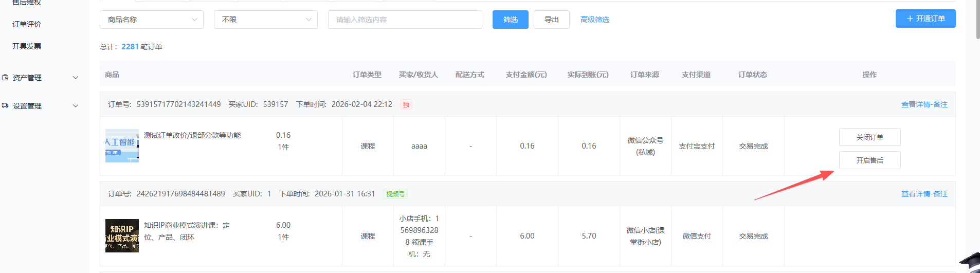Screen dimensions: 980x273
Task: Click the 测试订单改价 product thumbnail
Action: click(122, 146)
